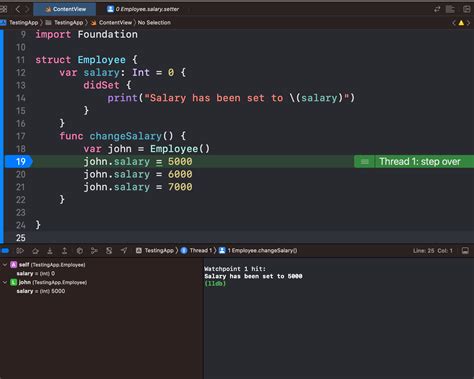Open Environment Overrides in the debug bar
Viewport: 474px width, 379px height.
[x=109, y=251]
